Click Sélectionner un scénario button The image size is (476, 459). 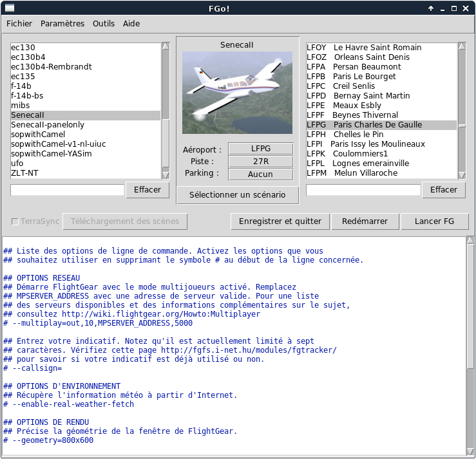pyautogui.click(x=238, y=195)
